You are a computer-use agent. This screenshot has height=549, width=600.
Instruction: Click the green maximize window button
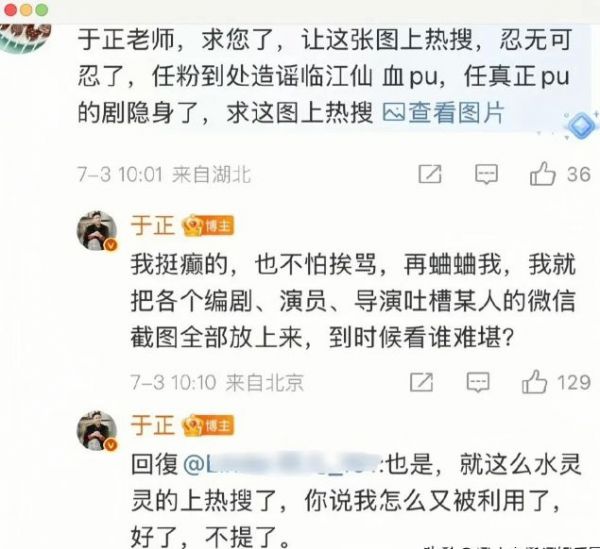pos(42,10)
